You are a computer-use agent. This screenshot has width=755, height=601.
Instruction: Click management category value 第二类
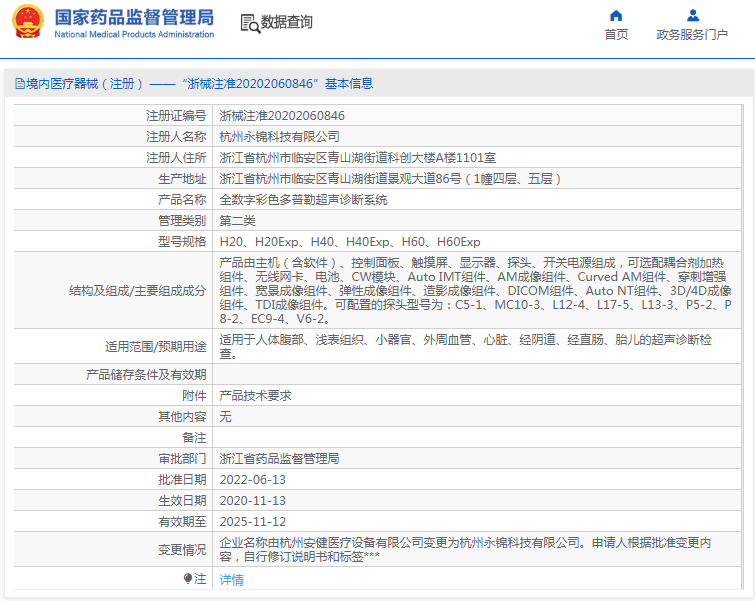(x=237, y=221)
